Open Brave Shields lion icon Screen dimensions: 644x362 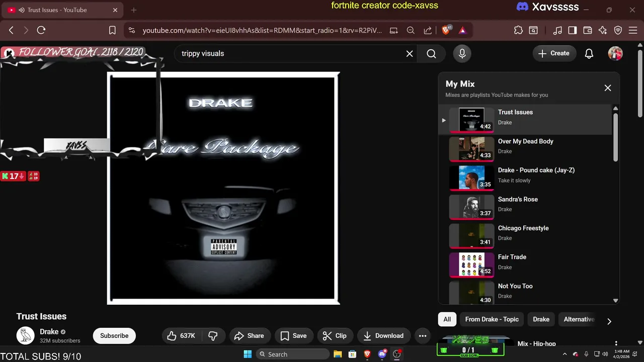tap(446, 30)
